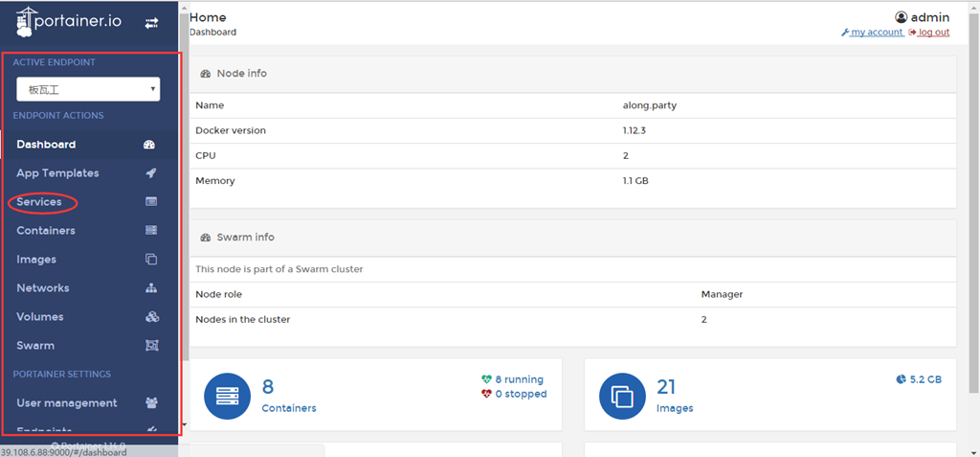This screenshot has width=980, height=457.
Task: Click the Volumes cubes icon
Action: (150, 317)
